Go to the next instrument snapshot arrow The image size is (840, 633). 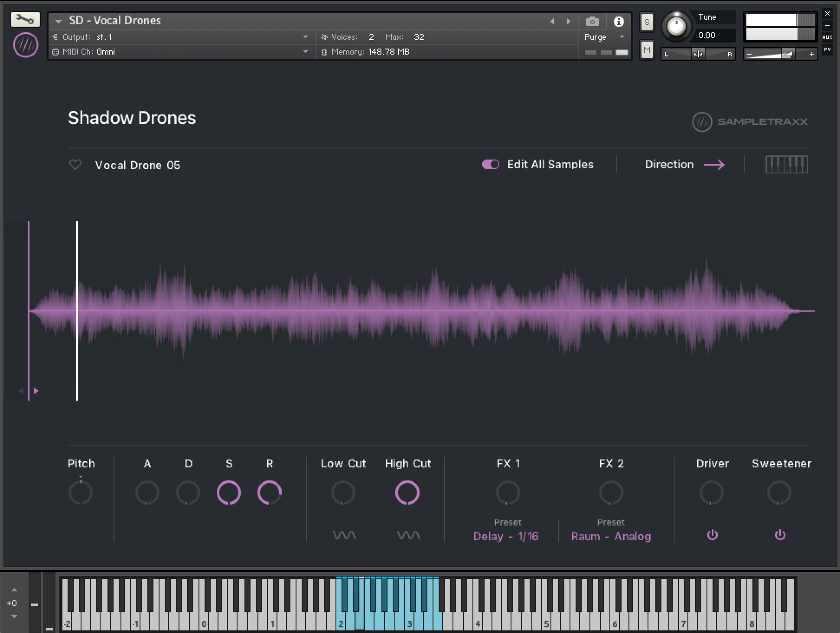point(569,21)
